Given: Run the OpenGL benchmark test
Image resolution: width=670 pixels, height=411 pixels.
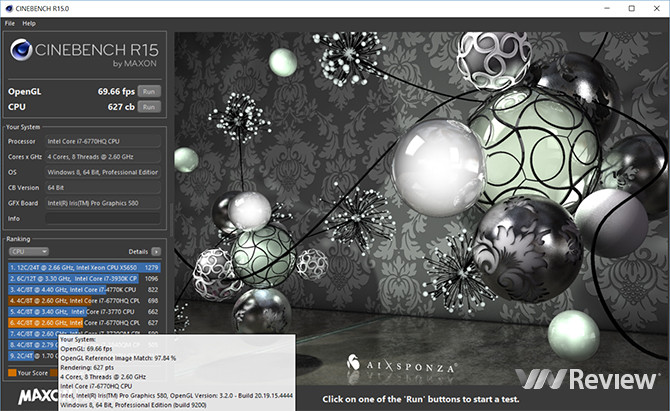Looking at the screenshot, I should pyautogui.click(x=149, y=91).
